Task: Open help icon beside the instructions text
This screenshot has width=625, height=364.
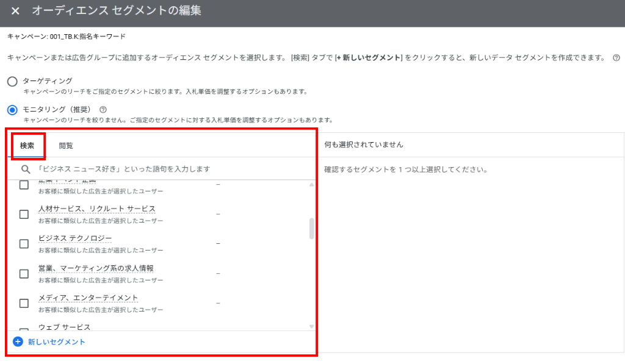Action: pos(616,58)
